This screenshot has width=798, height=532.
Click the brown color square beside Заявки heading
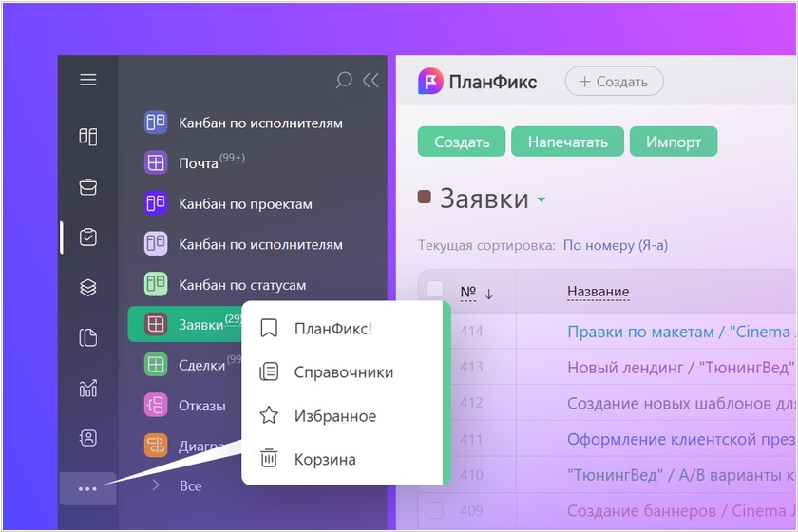coord(425,197)
